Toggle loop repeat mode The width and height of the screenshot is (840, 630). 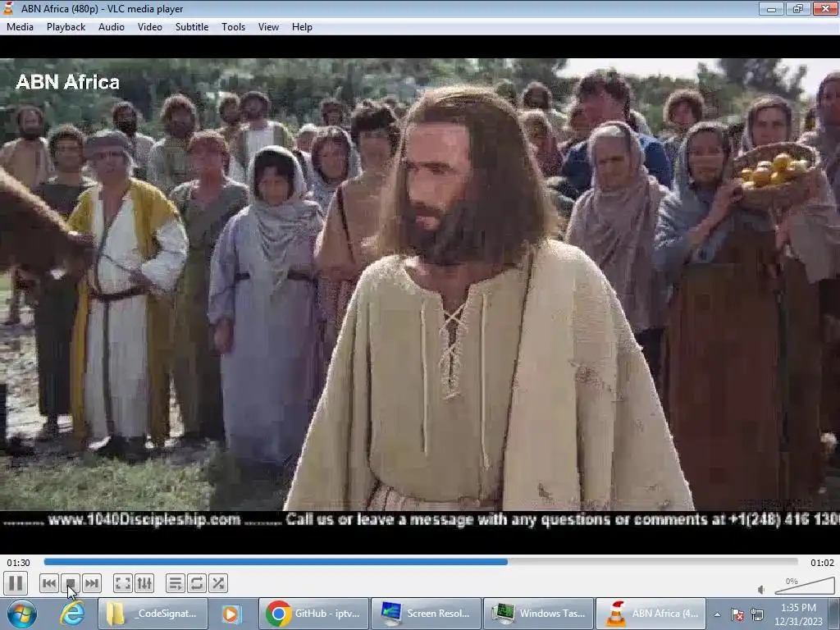(x=197, y=583)
